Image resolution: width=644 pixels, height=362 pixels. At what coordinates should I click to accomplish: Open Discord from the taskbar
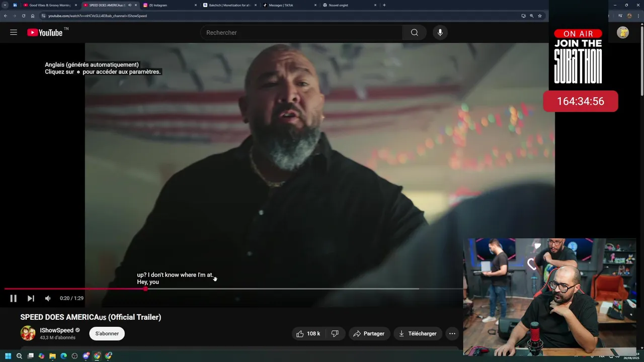tap(86, 356)
